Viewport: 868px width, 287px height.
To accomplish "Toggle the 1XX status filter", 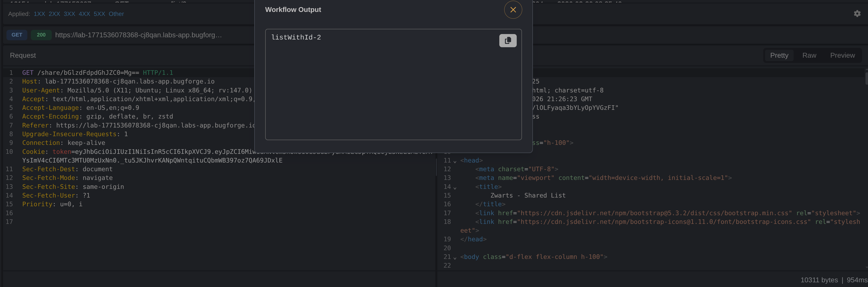I will click(39, 14).
